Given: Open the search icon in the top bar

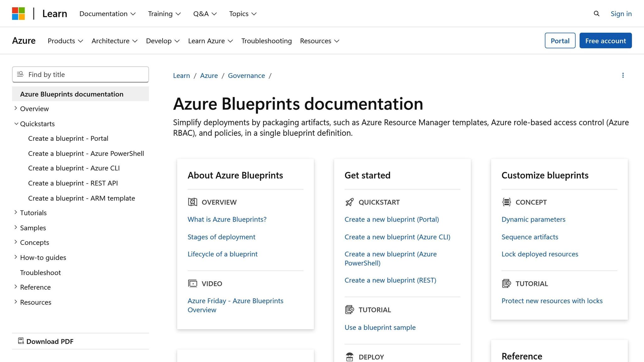Looking at the screenshot, I should pyautogui.click(x=596, y=14).
